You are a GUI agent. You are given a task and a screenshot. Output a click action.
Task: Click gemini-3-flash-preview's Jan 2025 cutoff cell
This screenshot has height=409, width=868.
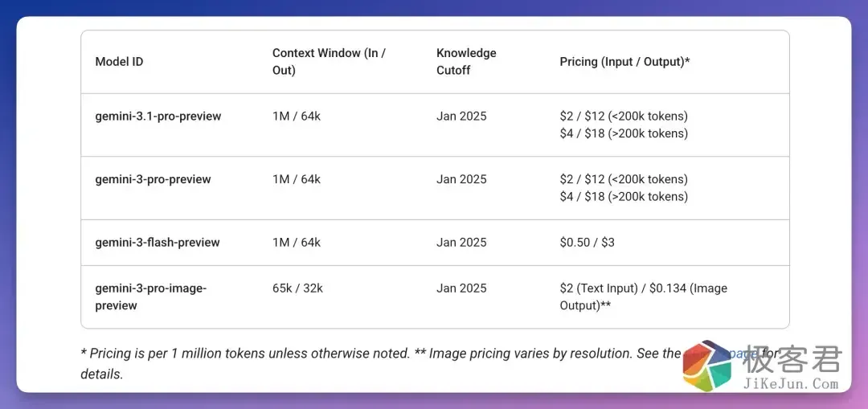(x=461, y=243)
